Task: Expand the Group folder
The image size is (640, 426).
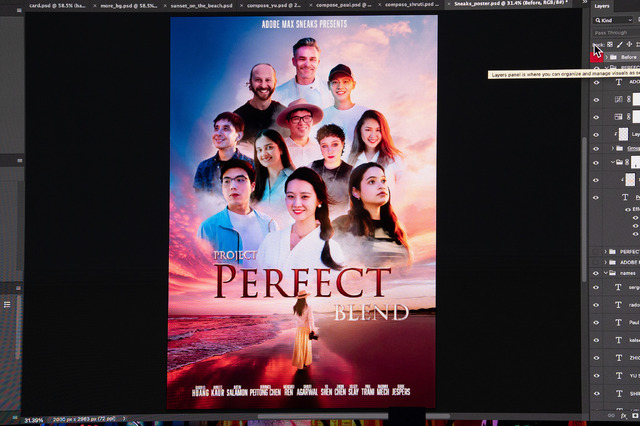Action: point(613,148)
